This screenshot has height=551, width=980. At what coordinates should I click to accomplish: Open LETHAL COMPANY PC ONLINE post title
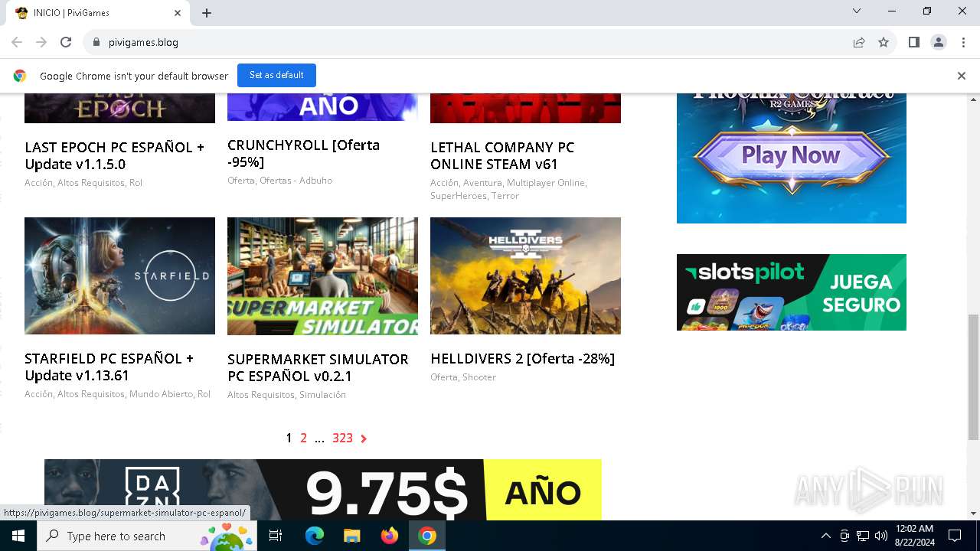click(x=502, y=155)
